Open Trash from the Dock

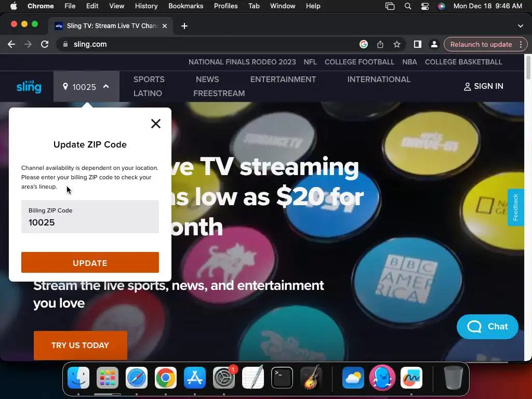pos(453,378)
